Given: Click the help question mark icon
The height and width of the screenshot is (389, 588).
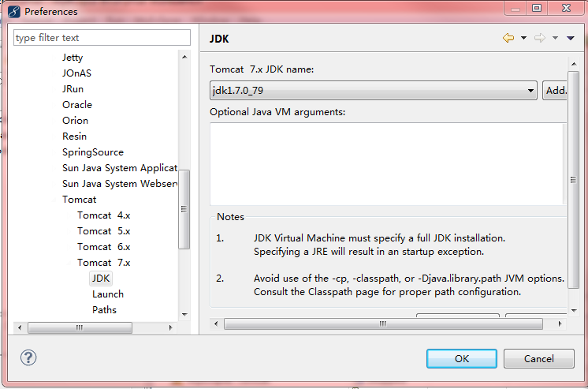Looking at the screenshot, I should tap(28, 357).
